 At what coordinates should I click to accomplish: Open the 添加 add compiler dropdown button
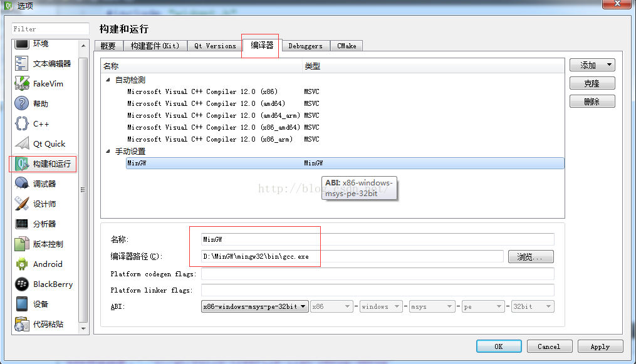pyautogui.click(x=592, y=65)
